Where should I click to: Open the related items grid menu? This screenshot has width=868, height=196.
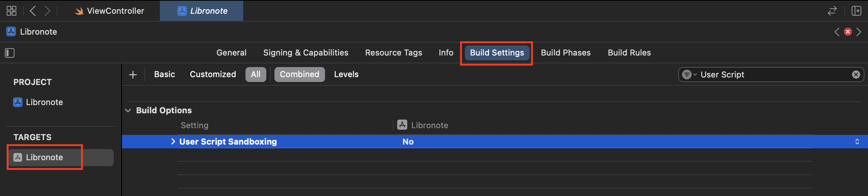coord(12,11)
